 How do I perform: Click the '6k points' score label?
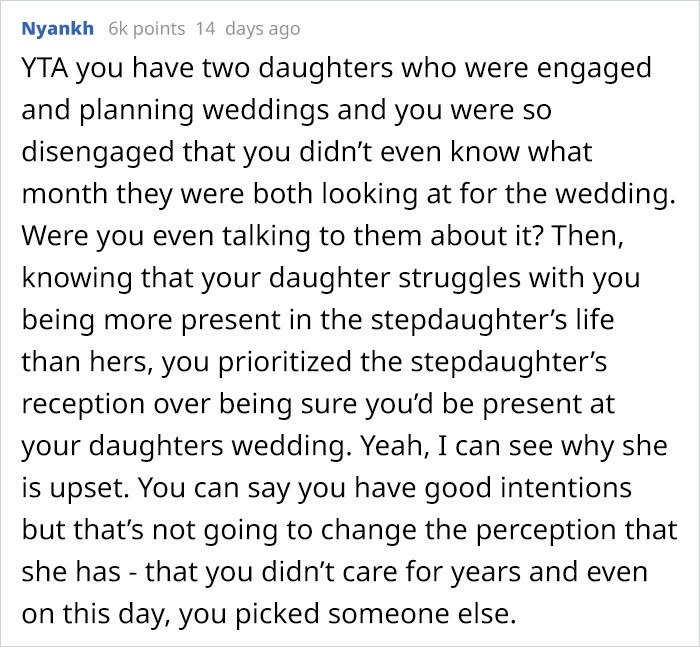tap(146, 29)
